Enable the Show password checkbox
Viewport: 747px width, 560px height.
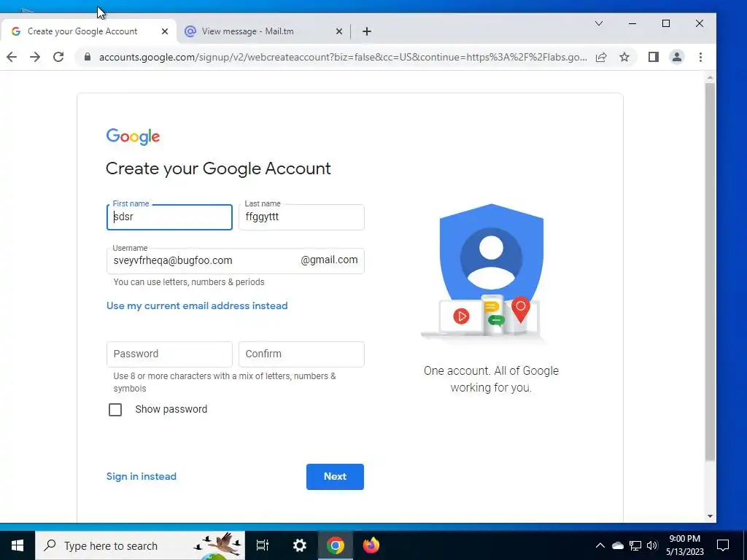tap(115, 410)
